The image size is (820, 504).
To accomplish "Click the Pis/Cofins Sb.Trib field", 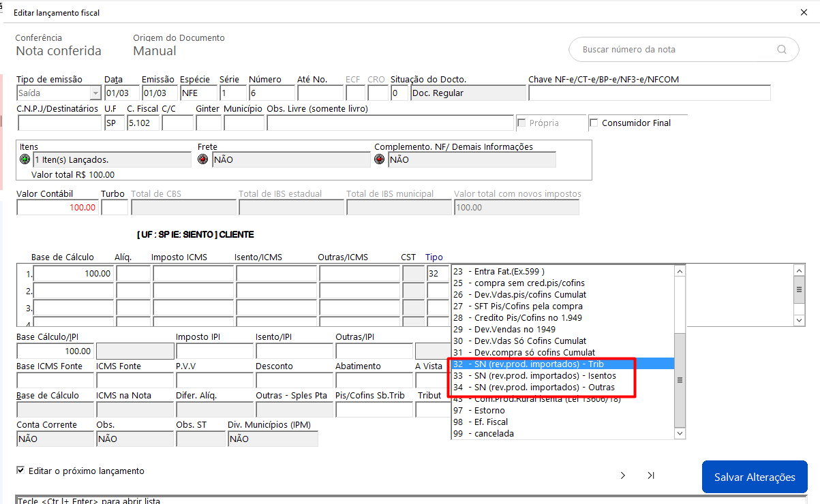I will coord(373,409).
